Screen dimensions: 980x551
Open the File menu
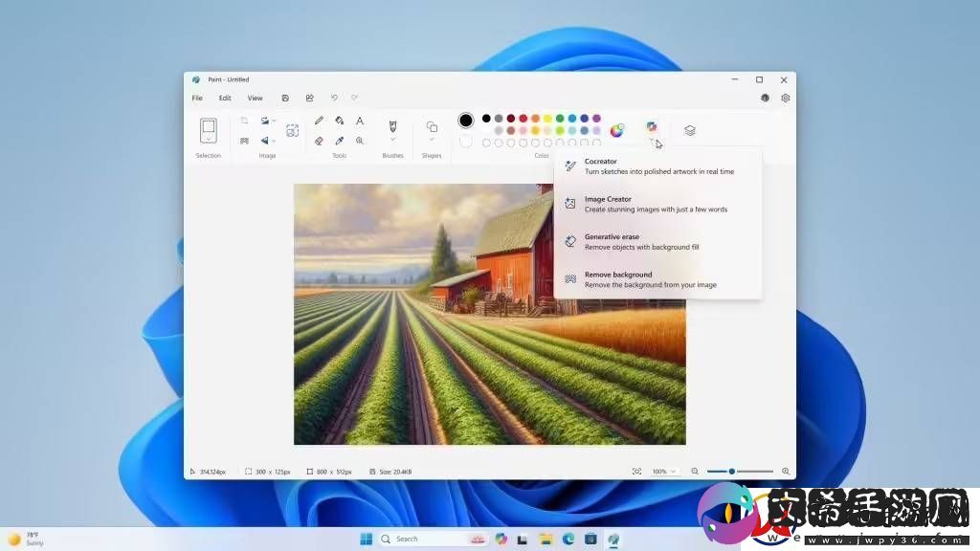(x=197, y=99)
